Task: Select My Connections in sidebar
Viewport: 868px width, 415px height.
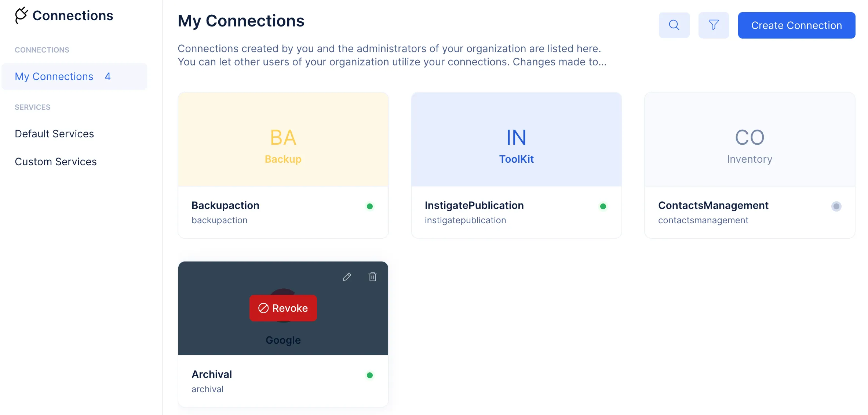Action: click(x=74, y=76)
